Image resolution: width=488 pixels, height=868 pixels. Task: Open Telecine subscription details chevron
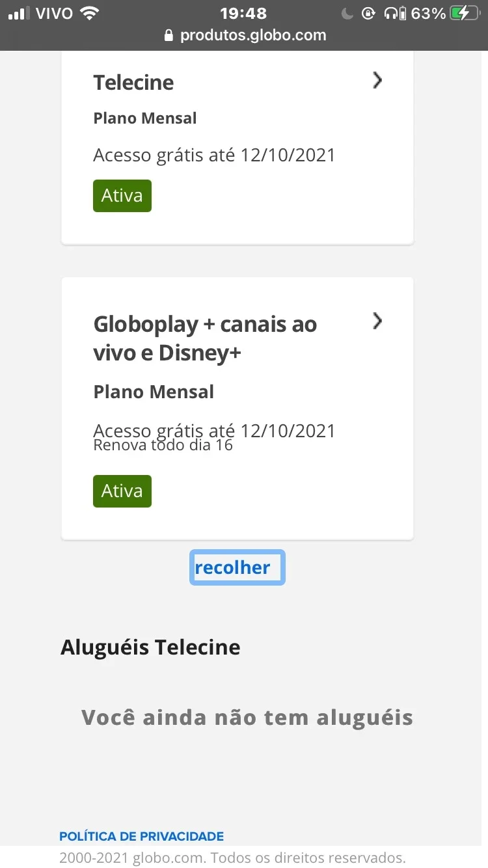click(377, 81)
